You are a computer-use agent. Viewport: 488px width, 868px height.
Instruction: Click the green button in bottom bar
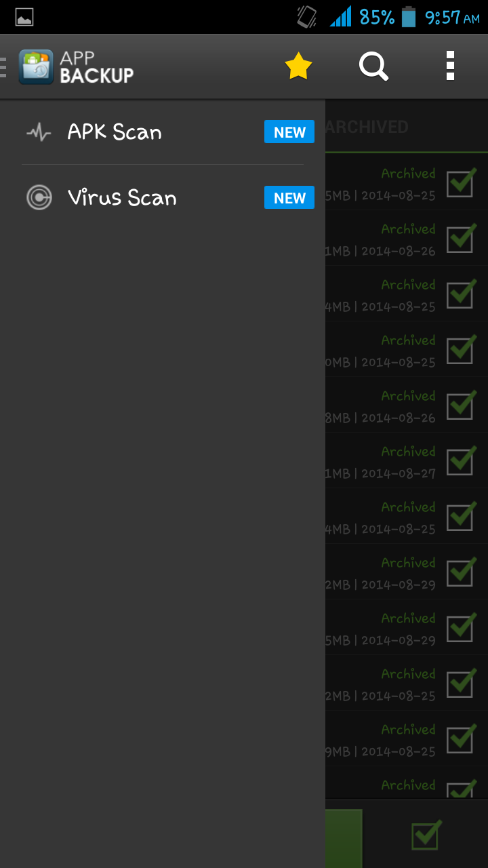tap(344, 838)
